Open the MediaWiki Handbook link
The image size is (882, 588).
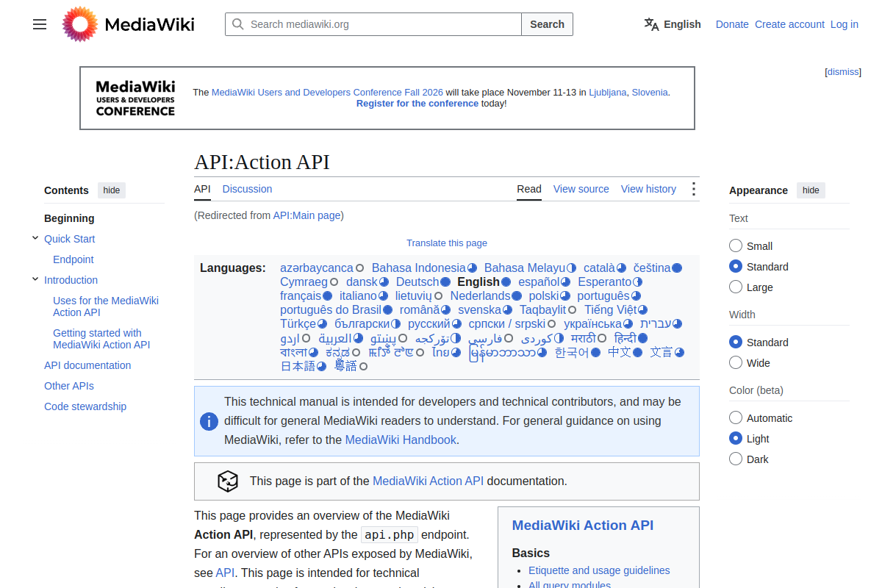401,440
